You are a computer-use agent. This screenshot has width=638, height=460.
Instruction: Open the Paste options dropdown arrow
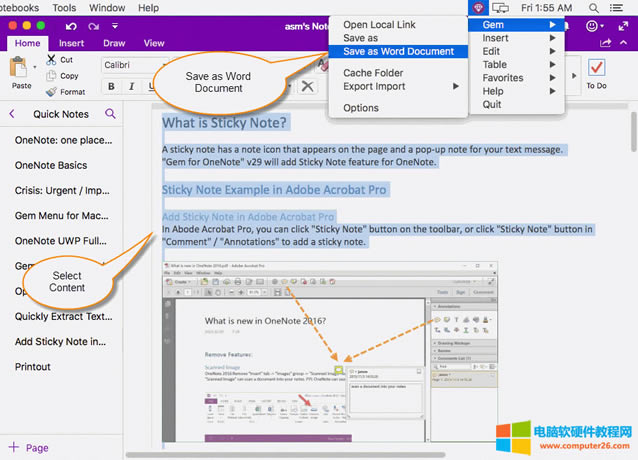point(34,68)
